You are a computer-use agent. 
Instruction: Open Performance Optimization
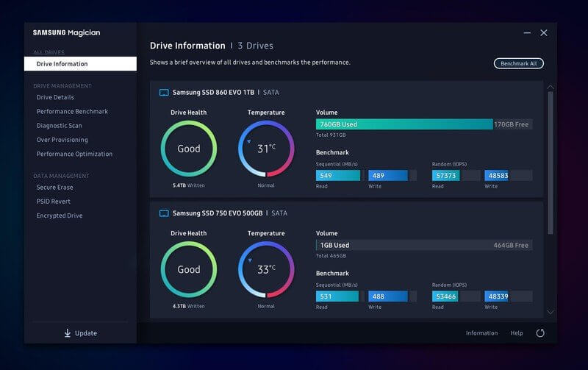pos(74,154)
